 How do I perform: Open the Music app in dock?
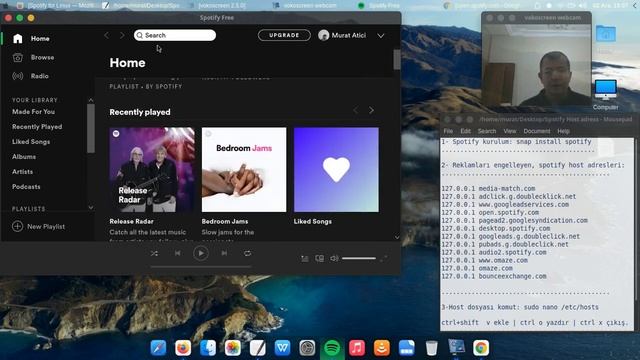[357, 348]
